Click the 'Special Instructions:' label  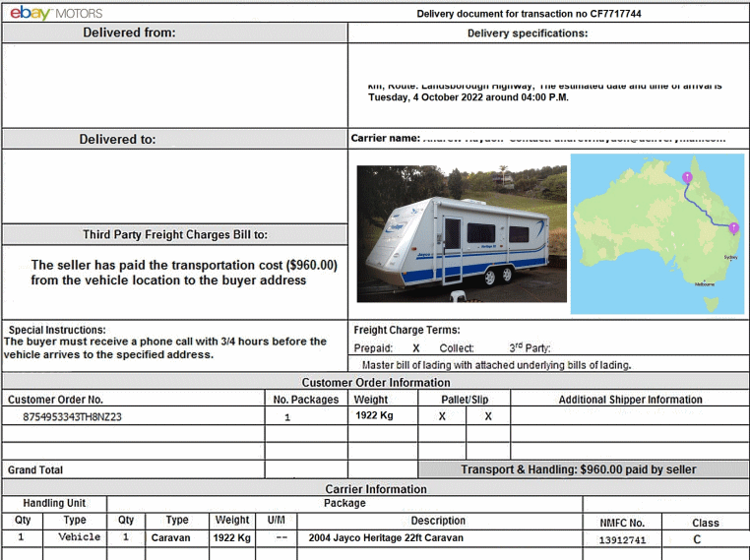(x=57, y=330)
